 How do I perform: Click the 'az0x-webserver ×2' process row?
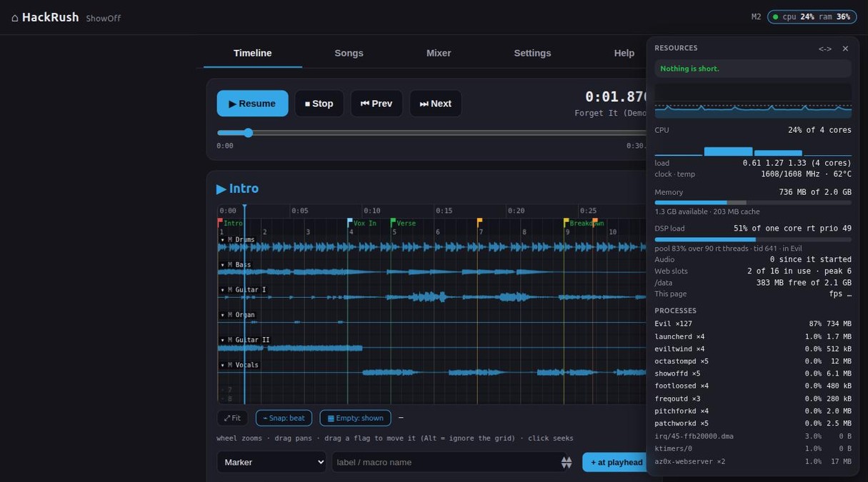pyautogui.click(x=753, y=461)
